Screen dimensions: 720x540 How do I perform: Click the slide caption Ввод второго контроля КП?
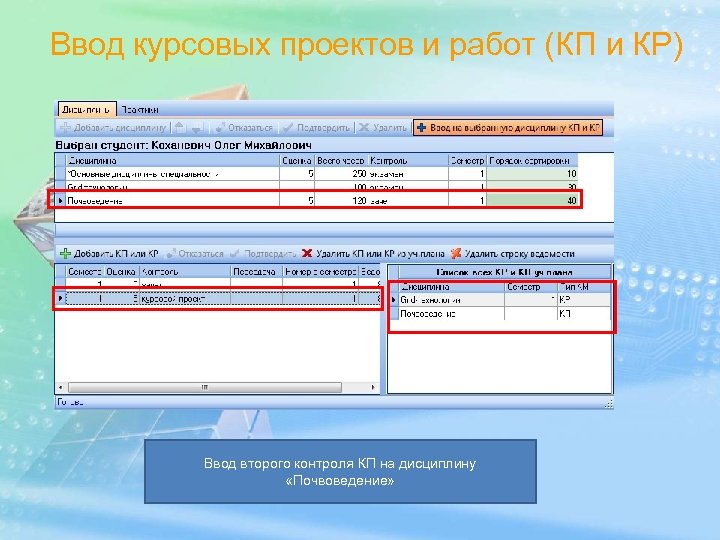(340, 472)
